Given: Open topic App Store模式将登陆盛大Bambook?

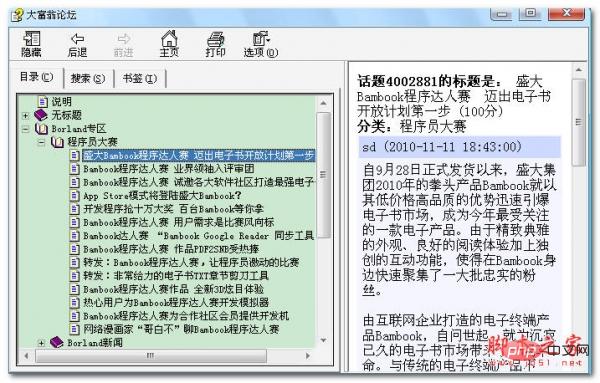Looking at the screenshot, I should click(x=162, y=196).
